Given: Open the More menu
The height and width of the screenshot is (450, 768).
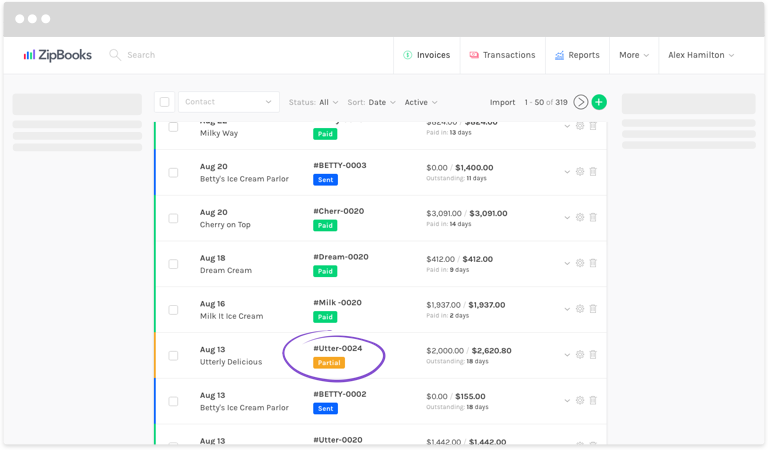Looking at the screenshot, I should click(x=634, y=55).
